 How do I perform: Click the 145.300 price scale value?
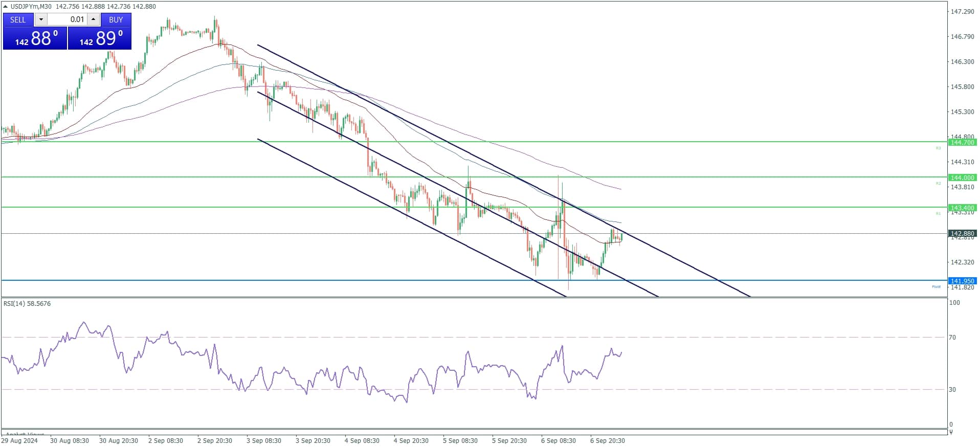962,111
